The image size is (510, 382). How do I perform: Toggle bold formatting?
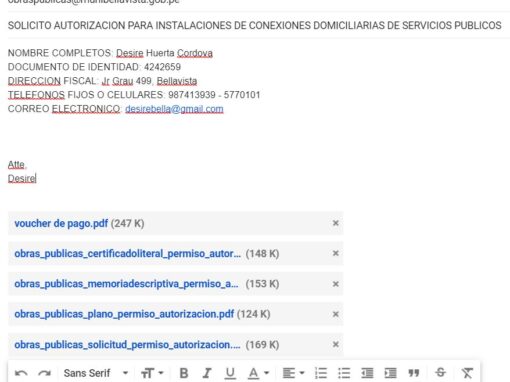point(184,373)
